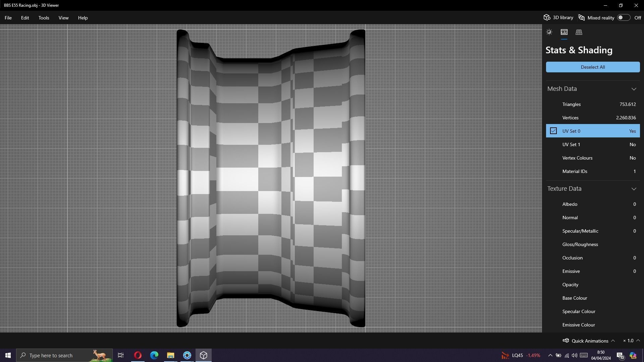Open the View menu
The width and height of the screenshot is (644, 362).
pyautogui.click(x=63, y=18)
